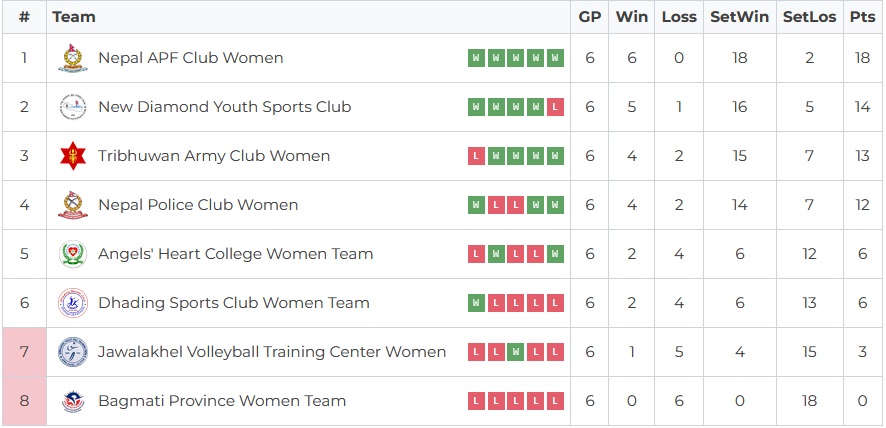The height and width of the screenshot is (428, 886).
Task: Sort table by Pts column header
Action: coord(862,17)
